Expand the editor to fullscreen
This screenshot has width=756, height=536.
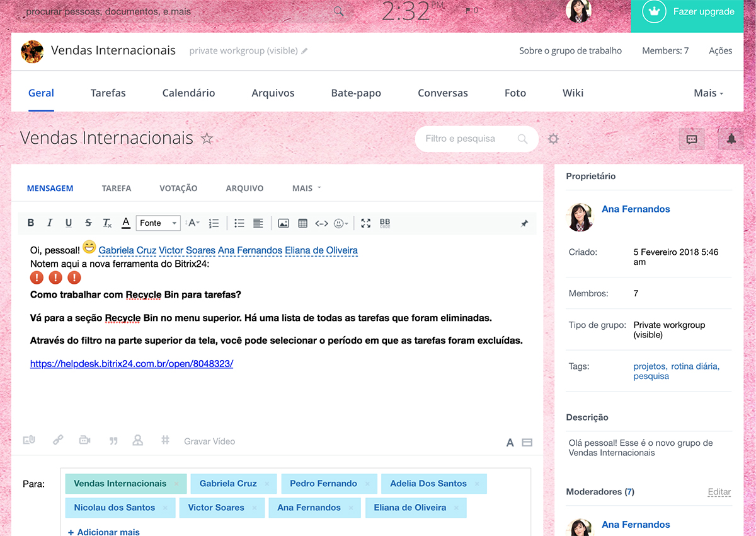[x=365, y=223]
